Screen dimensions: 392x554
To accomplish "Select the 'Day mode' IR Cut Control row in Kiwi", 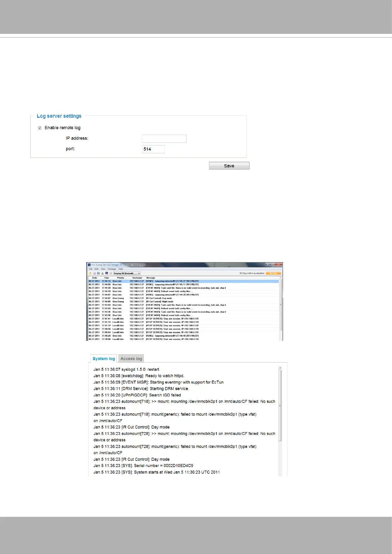I will tap(184, 298).
